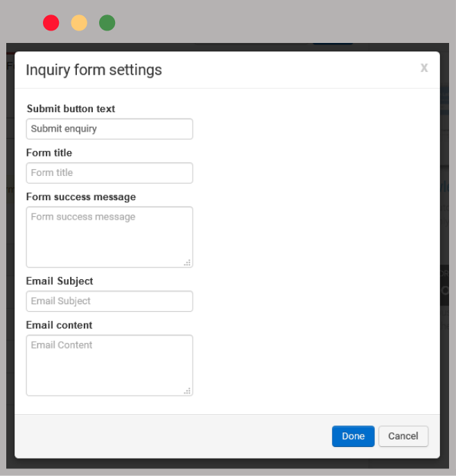Grab the Email content resize handle
The width and height of the screenshot is (456, 476).
pyautogui.click(x=187, y=391)
